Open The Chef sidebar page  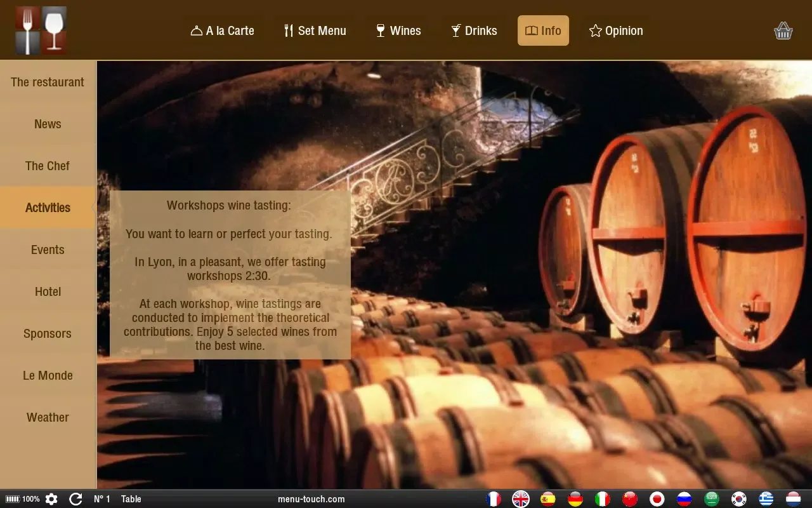(48, 166)
